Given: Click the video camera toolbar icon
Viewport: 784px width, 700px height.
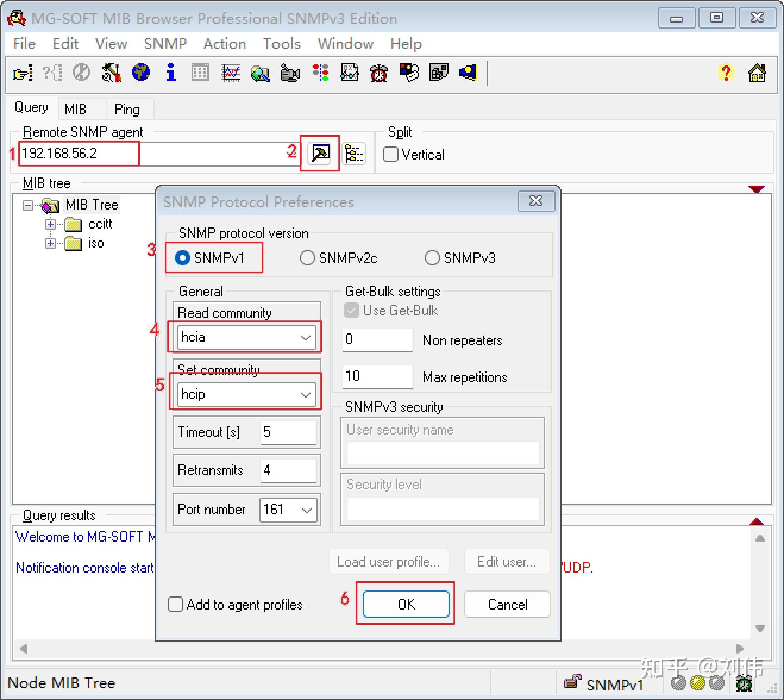Looking at the screenshot, I should click(290, 73).
